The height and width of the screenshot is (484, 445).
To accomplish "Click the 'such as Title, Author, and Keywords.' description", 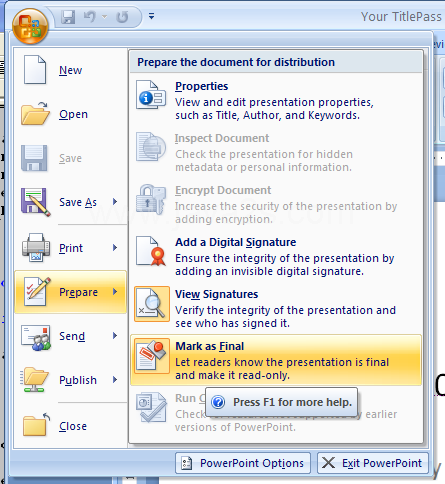I will click(267, 115).
